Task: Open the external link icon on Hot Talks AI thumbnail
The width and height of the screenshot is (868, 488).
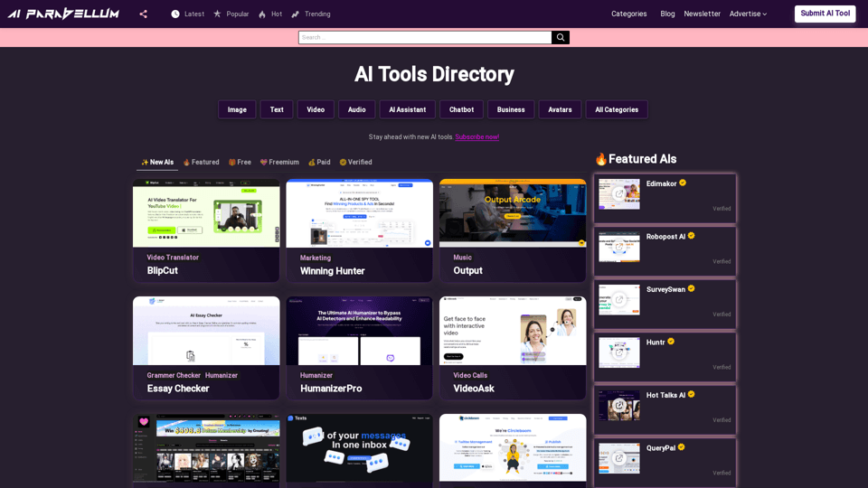Action: 618,405
